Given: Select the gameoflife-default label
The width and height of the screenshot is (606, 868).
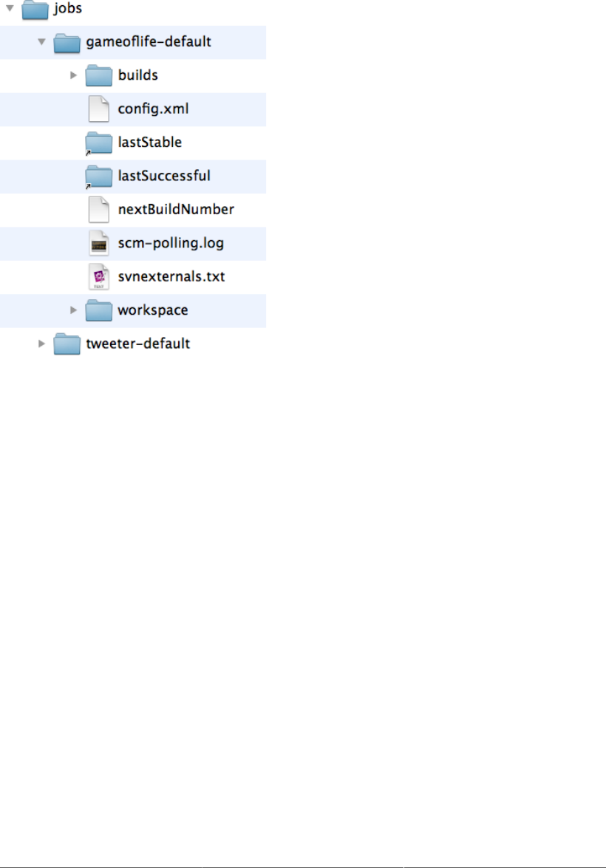Looking at the screenshot, I should click(x=149, y=41).
